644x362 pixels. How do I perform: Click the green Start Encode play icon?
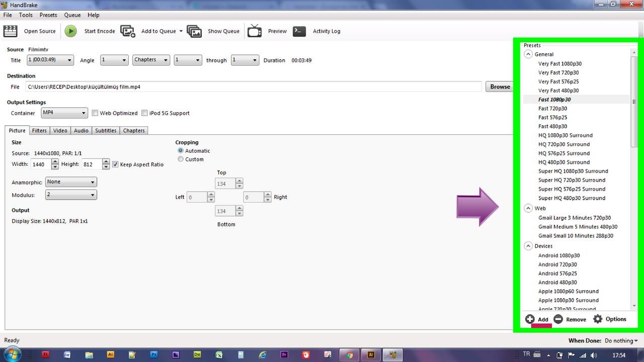[71, 31]
